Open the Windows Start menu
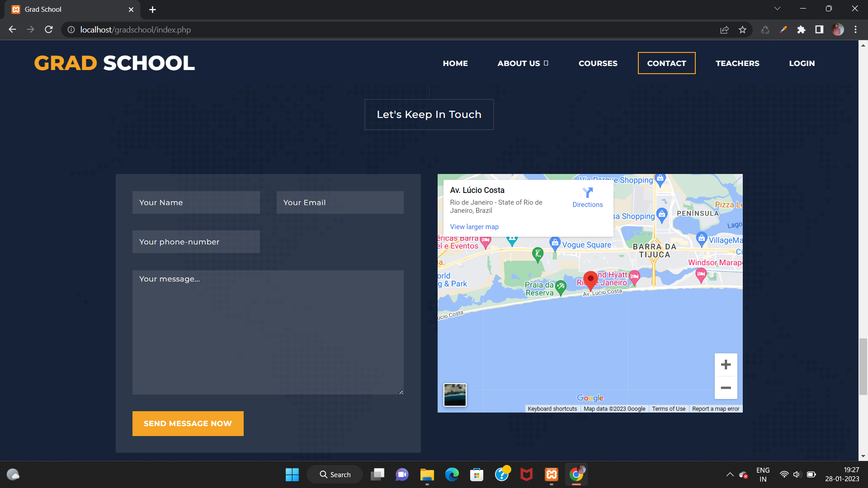Viewport: 868px width, 488px height. pyautogui.click(x=292, y=474)
